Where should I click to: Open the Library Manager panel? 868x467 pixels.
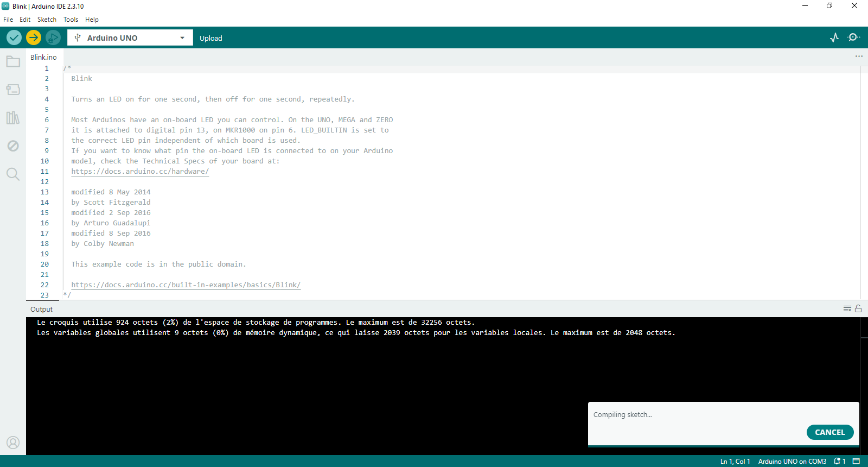13,118
